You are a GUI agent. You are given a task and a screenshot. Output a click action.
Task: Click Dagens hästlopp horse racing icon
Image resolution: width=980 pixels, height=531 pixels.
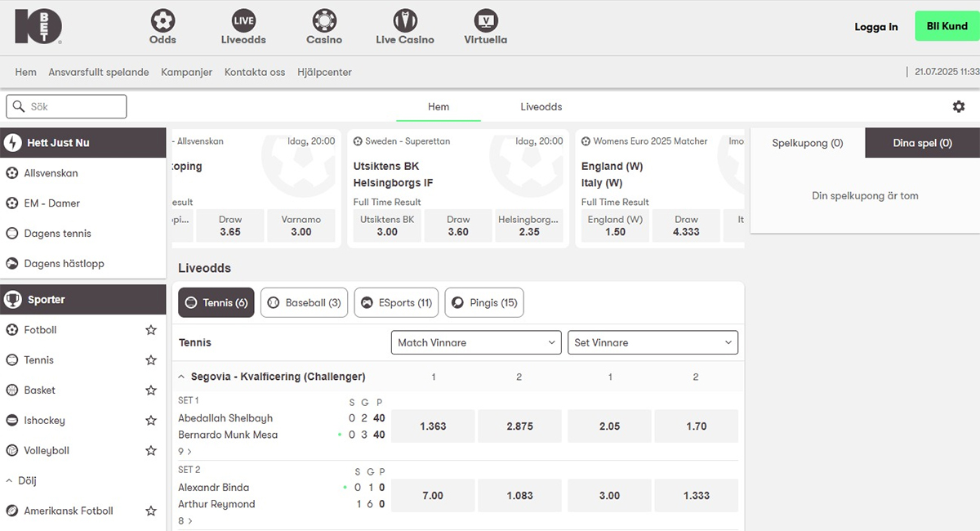click(x=12, y=264)
